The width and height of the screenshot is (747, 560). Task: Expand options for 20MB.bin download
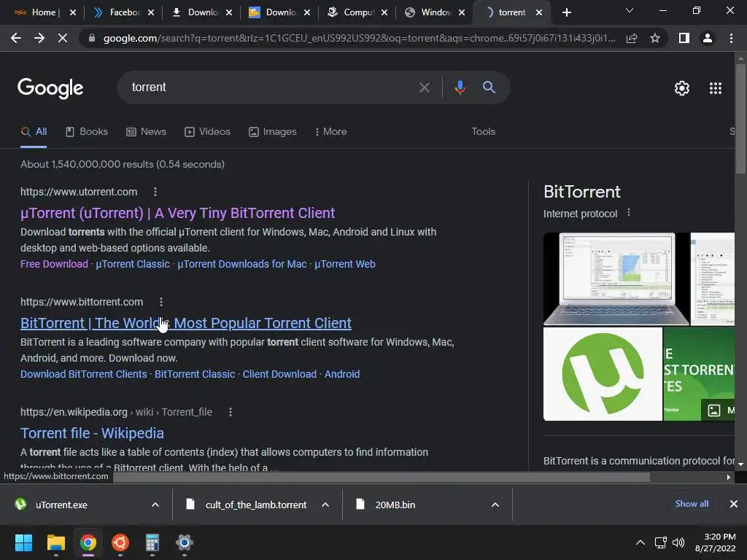(x=495, y=505)
